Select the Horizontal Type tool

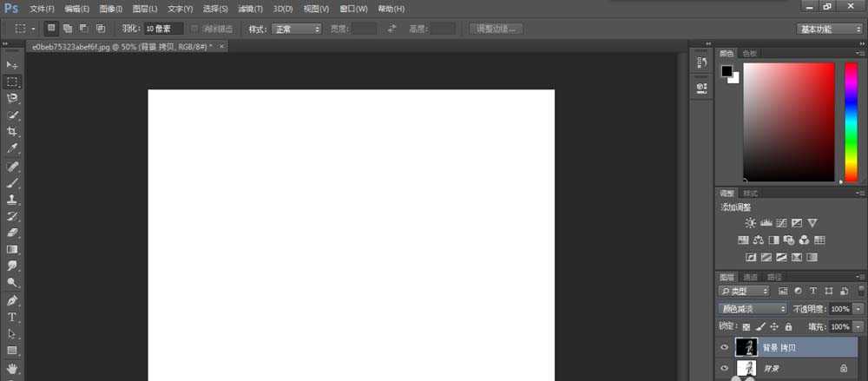[12, 317]
